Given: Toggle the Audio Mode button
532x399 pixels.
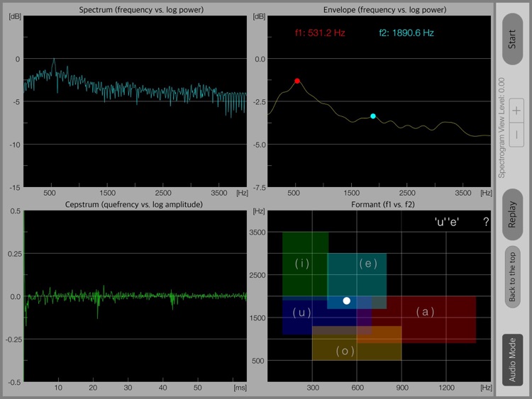Looking at the screenshot, I should [514, 360].
